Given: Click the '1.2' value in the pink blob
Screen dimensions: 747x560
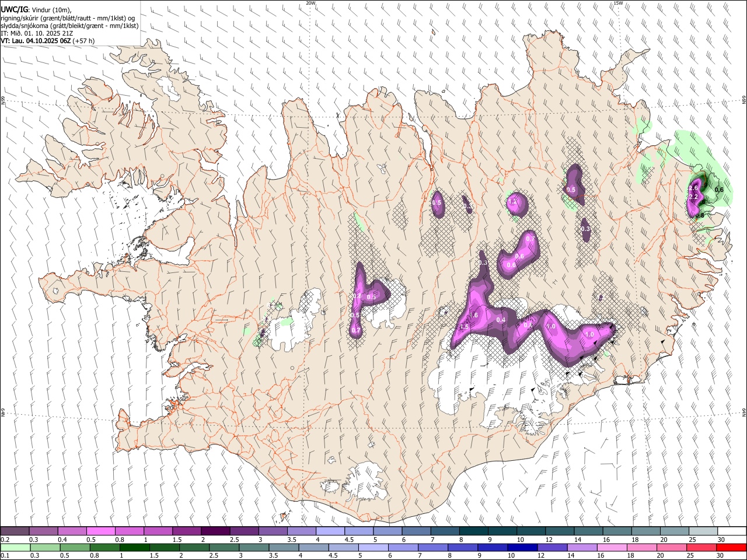Looking at the screenshot, I should coord(512,201).
